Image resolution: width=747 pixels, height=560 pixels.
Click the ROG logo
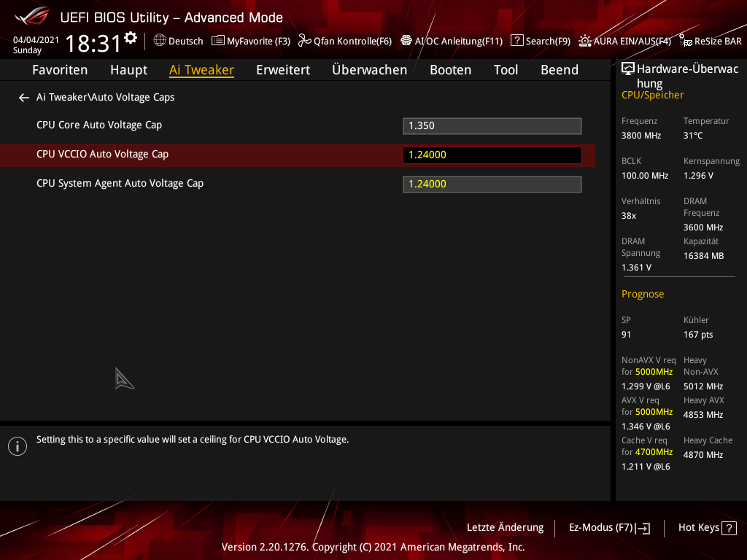click(x=32, y=16)
